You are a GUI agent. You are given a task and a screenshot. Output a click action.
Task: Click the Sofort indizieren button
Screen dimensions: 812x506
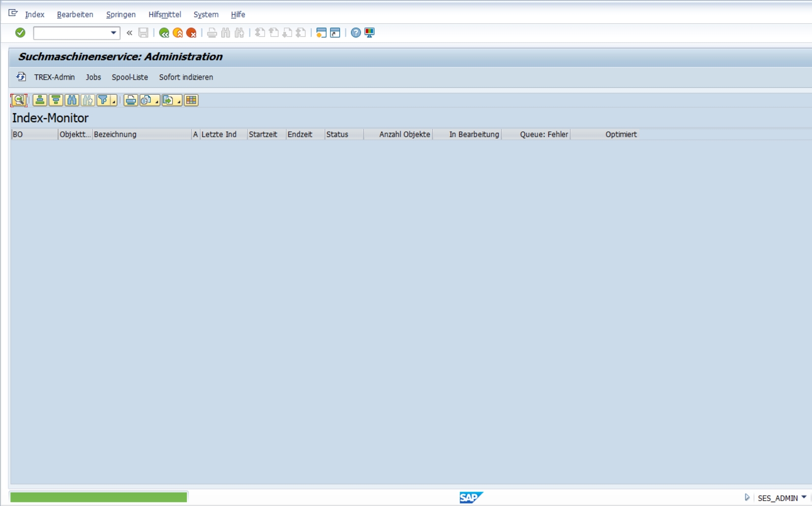186,77
